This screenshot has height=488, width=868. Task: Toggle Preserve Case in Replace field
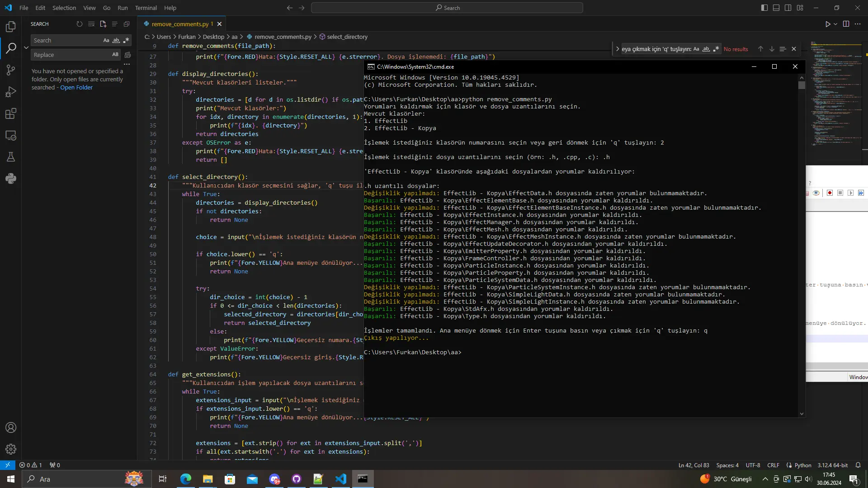click(x=115, y=55)
